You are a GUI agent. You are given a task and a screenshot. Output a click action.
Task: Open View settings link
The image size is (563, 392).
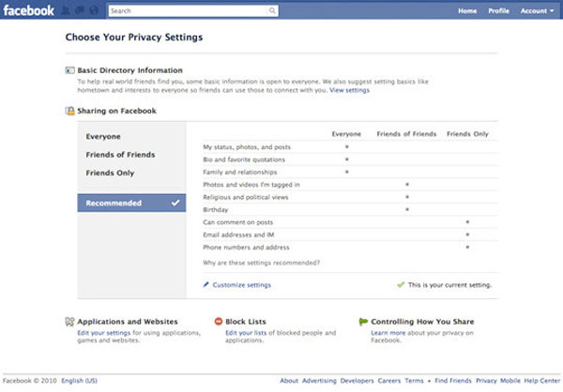[x=349, y=90]
